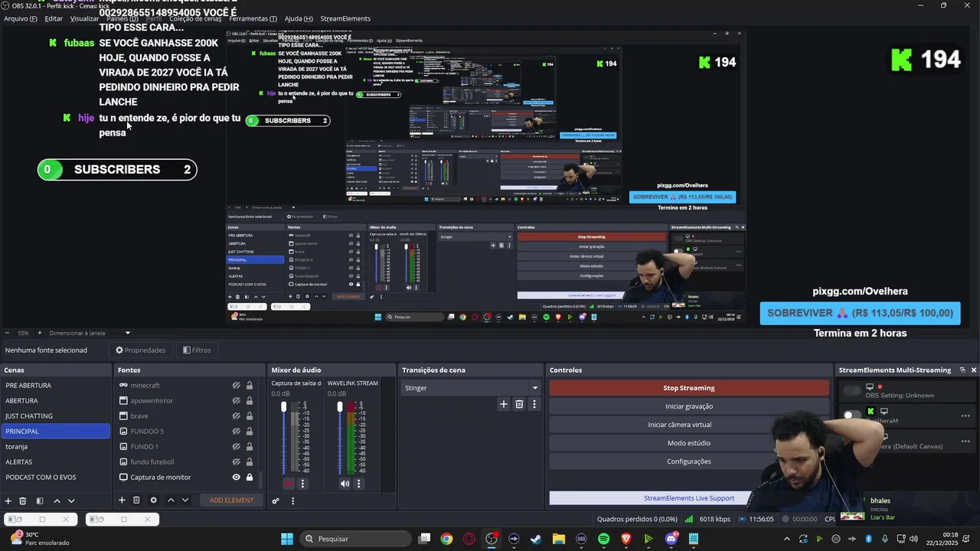
Task: Show the FUNDOO 5 source
Action: tap(236, 432)
